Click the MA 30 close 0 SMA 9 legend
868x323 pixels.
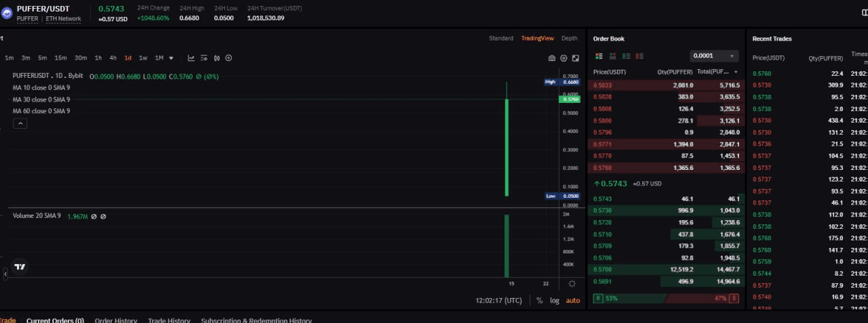pos(41,100)
